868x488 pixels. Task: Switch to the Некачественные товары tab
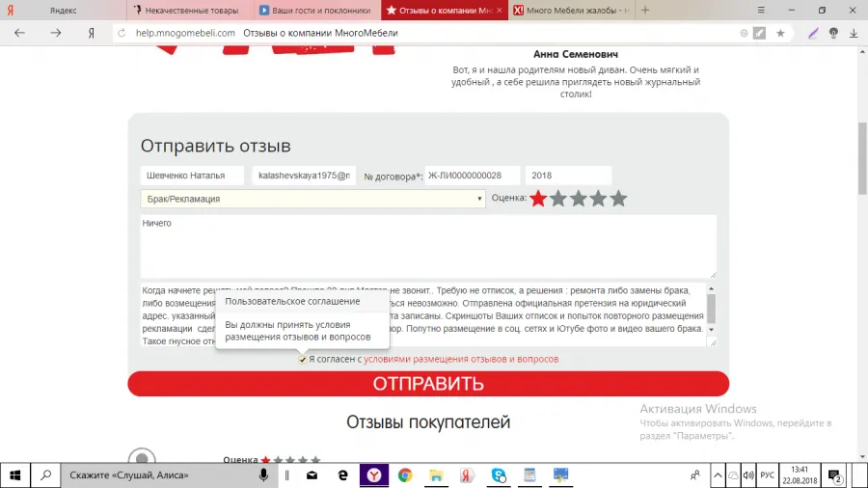(190, 10)
